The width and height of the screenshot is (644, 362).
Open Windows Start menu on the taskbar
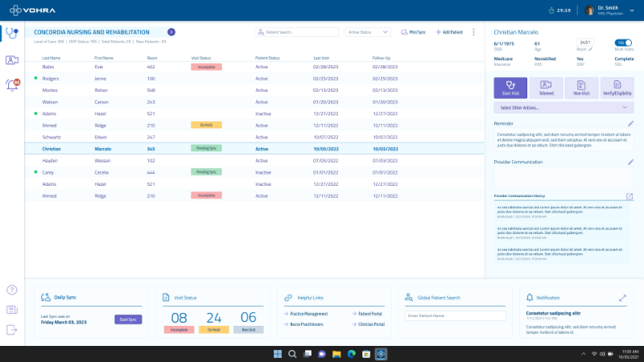click(x=278, y=354)
